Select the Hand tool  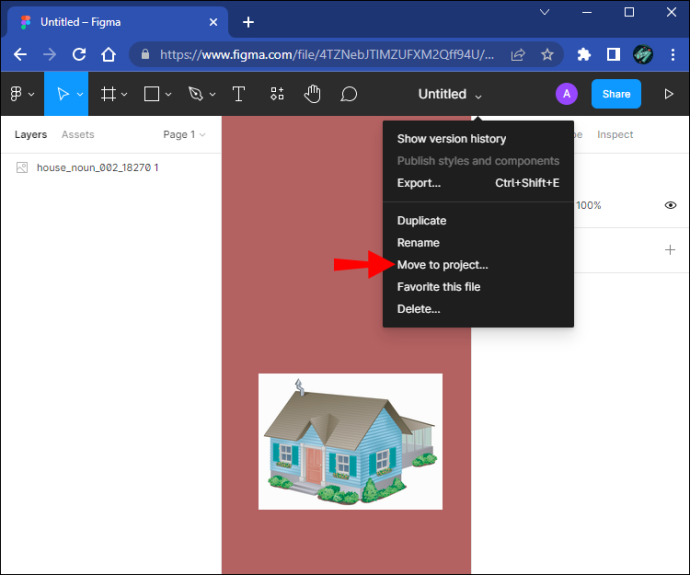[x=312, y=94]
